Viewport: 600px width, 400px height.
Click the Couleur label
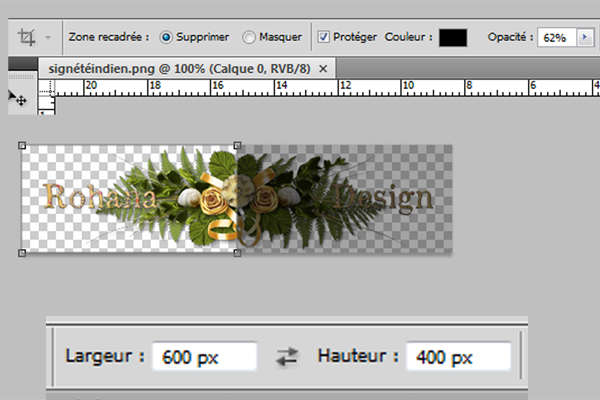pos(409,37)
